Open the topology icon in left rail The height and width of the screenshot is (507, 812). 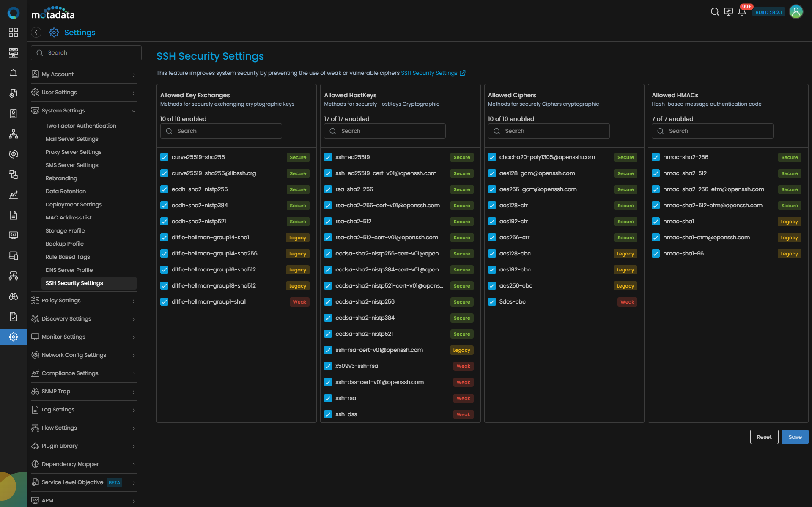pyautogui.click(x=14, y=134)
